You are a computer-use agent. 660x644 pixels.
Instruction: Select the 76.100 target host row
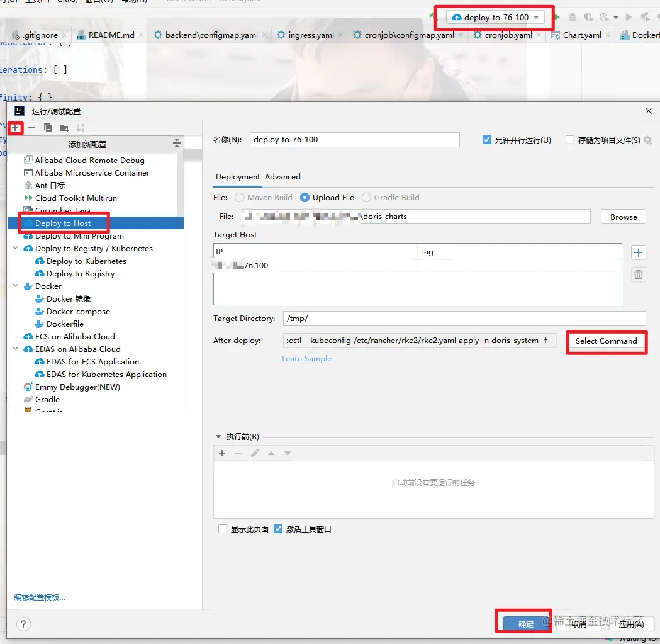(x=418, y=266)
